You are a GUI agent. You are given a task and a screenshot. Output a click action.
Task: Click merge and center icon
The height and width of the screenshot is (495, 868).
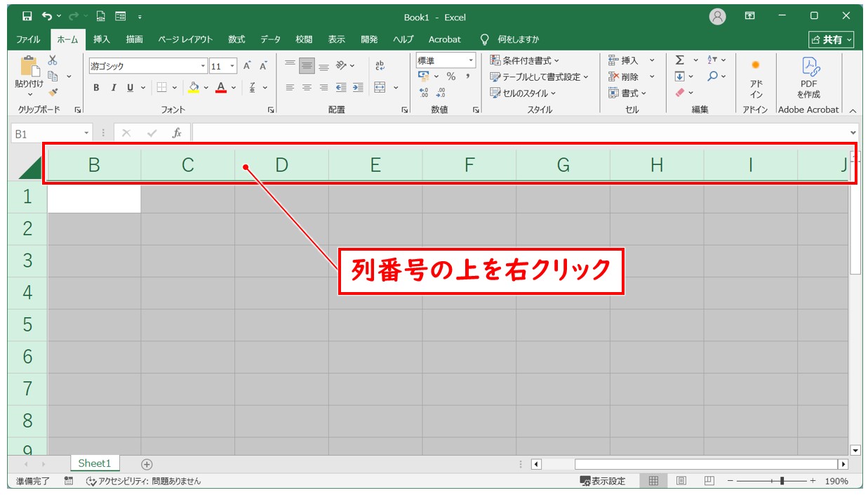(x=380, y=88)
